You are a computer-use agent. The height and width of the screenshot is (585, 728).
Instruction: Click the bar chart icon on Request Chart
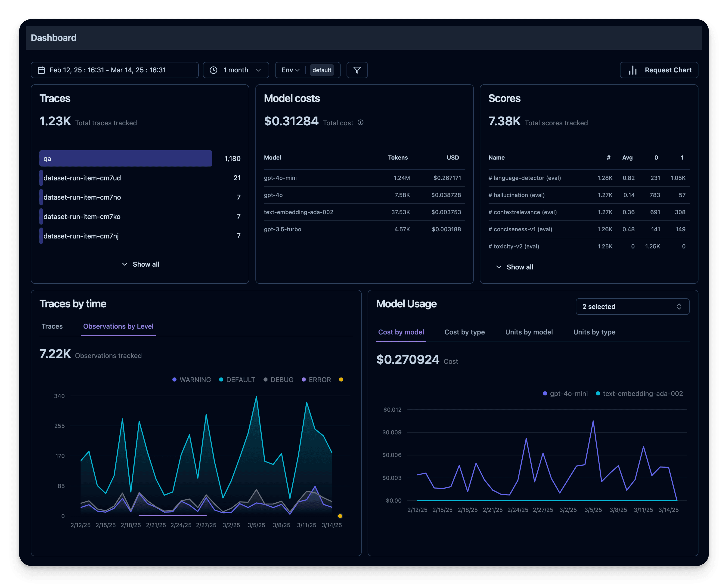[633, 70]
